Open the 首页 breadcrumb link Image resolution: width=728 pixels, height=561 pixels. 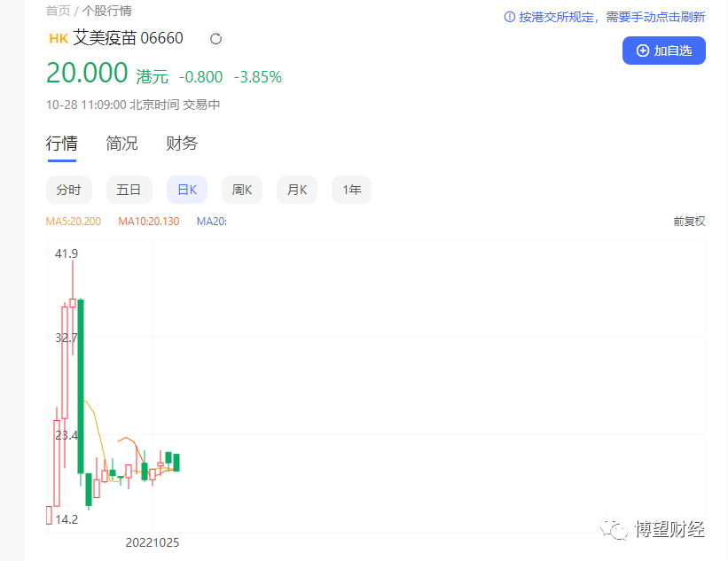[58, 11]
